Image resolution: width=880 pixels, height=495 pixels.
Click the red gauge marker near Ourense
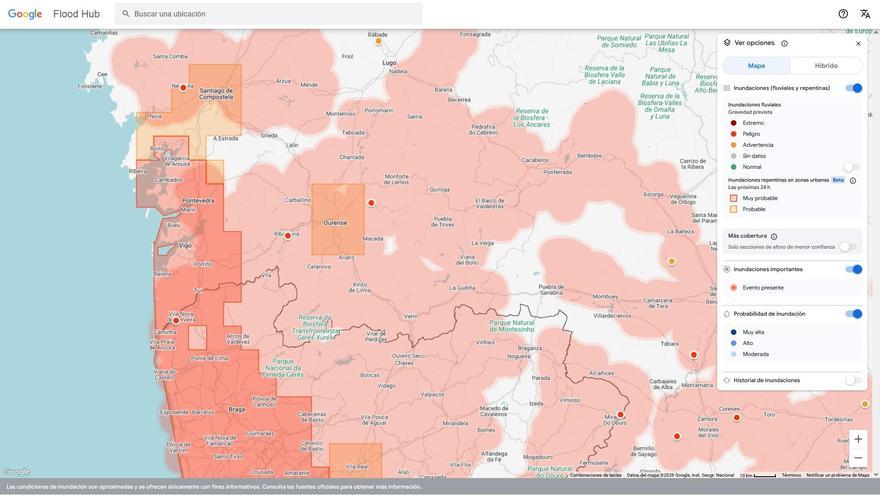[371, 203]
